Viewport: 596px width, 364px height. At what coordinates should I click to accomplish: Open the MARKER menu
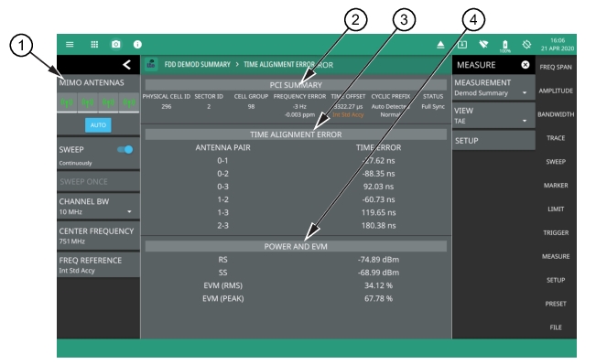click(556, 186)
